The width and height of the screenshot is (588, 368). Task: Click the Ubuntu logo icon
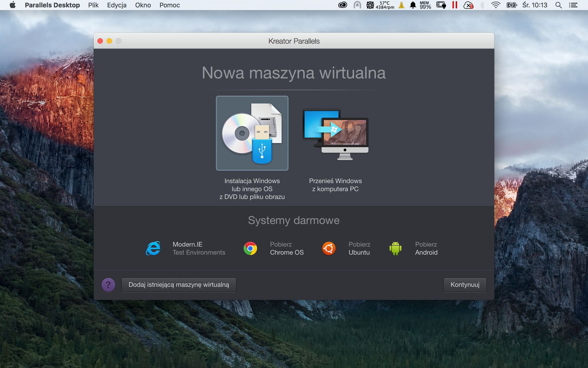[x=329, y=249]
